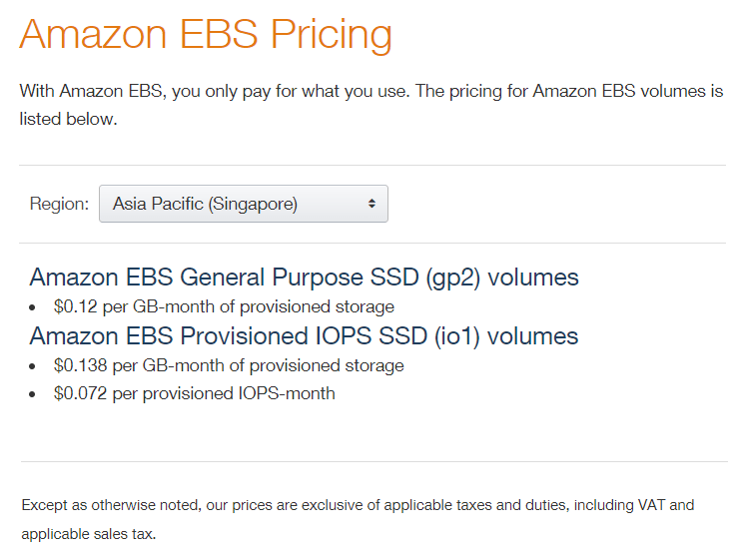Click the "Asia Pacific (Singapore)" text in the selector
The height and width of the screenshot is (560, 739).
tap(205, 204)
